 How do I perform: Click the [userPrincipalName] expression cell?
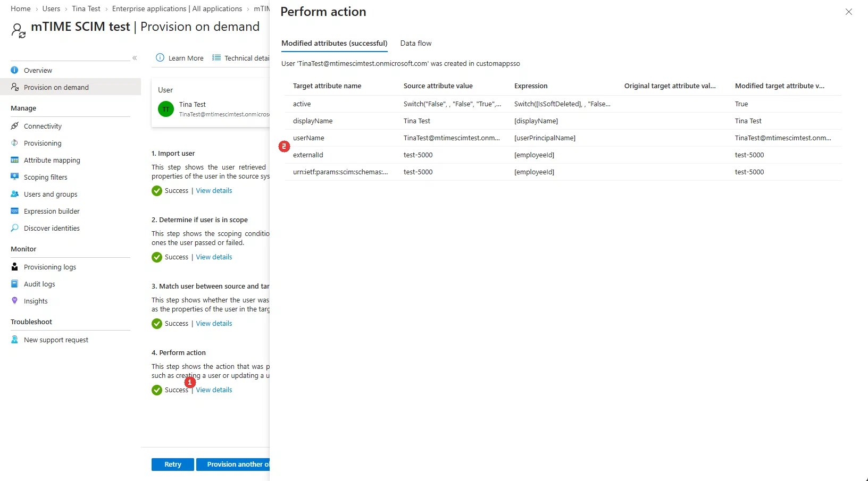[545, 138]
